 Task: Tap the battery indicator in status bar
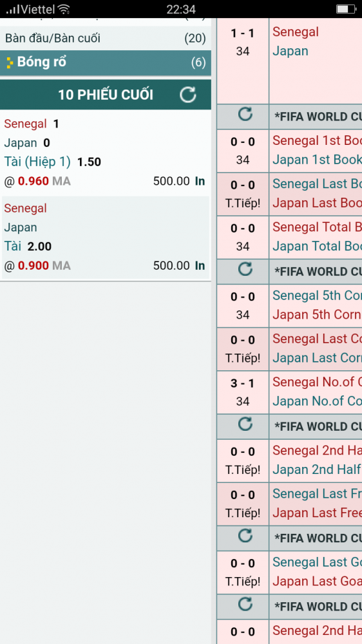(345, 9)
